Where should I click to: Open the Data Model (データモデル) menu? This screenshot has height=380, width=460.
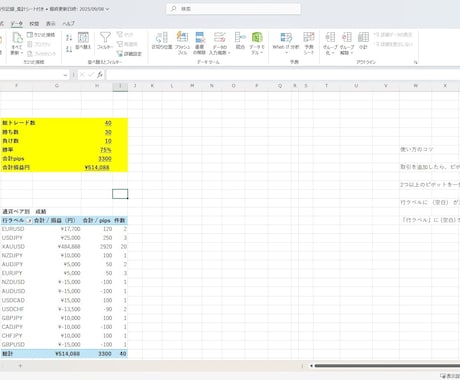pos(257,43)
